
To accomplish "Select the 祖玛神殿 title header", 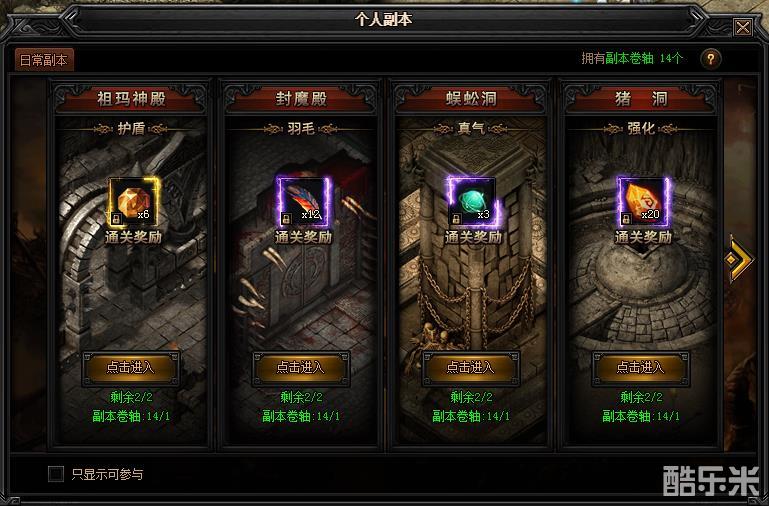I will [x=131, y=99].
